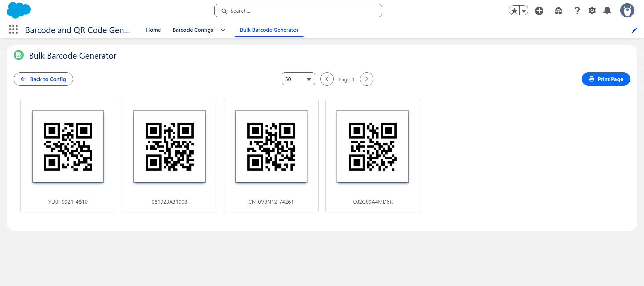
Task: Click the 081923A31908 label text
Action: (x=169, y=202)
